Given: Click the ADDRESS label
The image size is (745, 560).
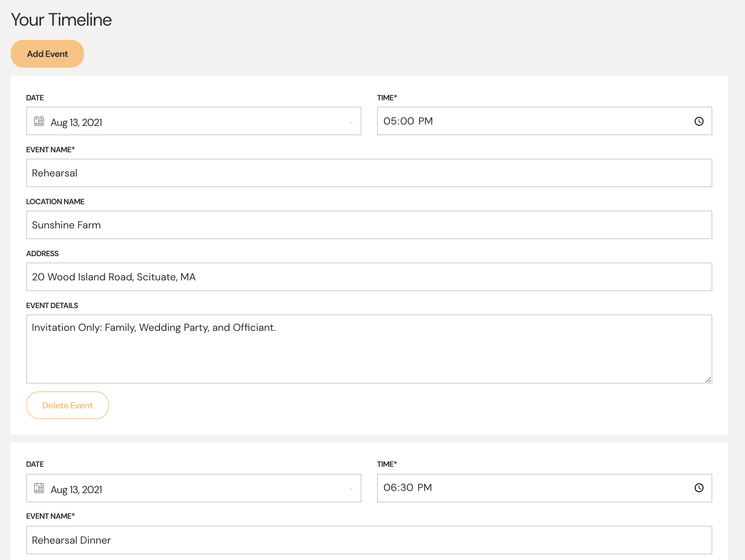Looking at the screenshot, I should coord(42,253).
